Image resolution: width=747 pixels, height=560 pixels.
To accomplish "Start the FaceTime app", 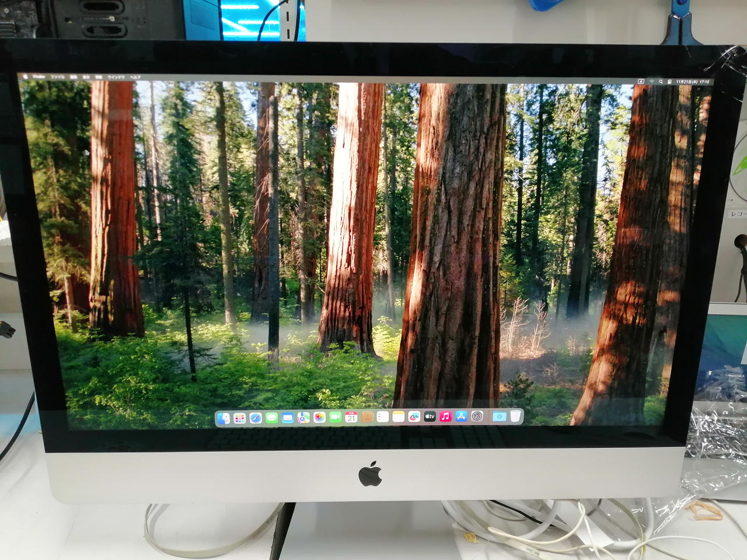I will (334, 419).
